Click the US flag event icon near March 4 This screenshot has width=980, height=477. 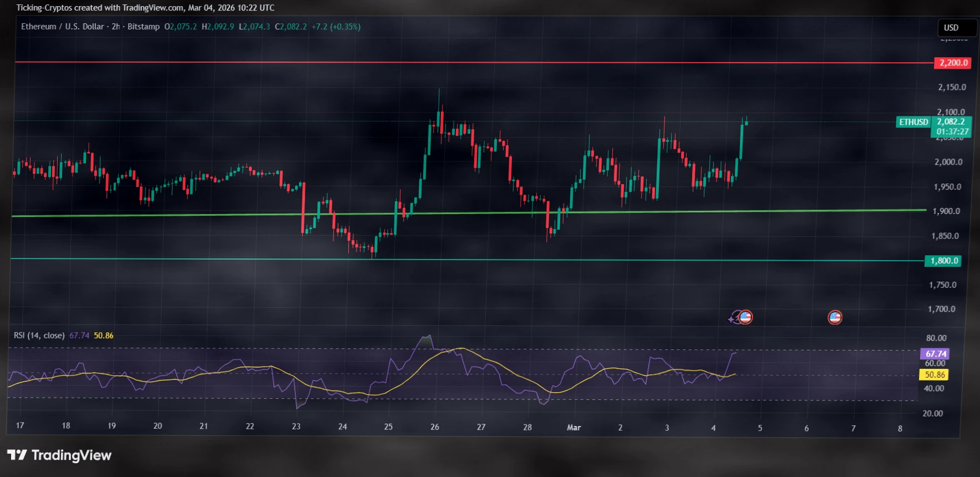(x=746, y=317)
